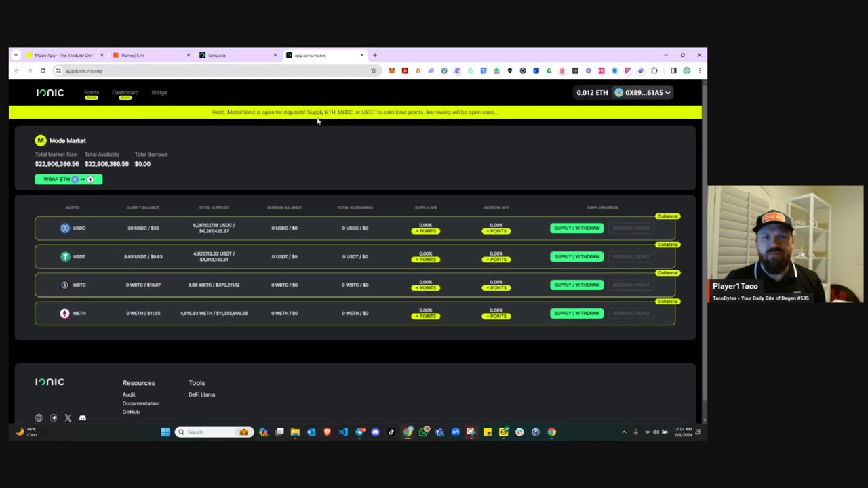Click the WETH borrow APR + POINTS badge
Viewport: 868px width, 488px height.
[496, 317]
